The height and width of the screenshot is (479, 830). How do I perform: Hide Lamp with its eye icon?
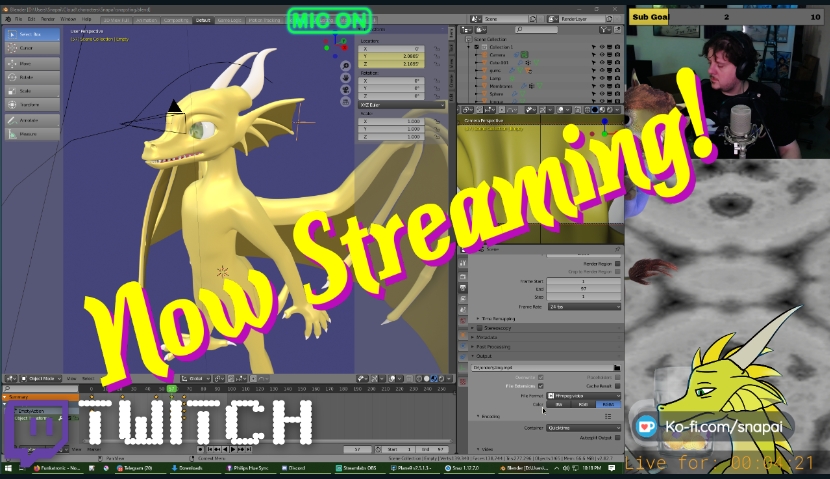point(602,78)
